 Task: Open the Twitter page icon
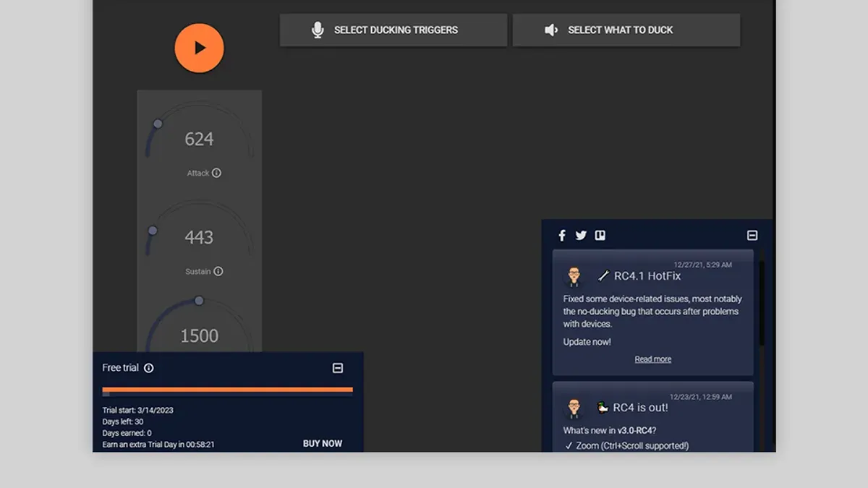click(x=581, y=235)
